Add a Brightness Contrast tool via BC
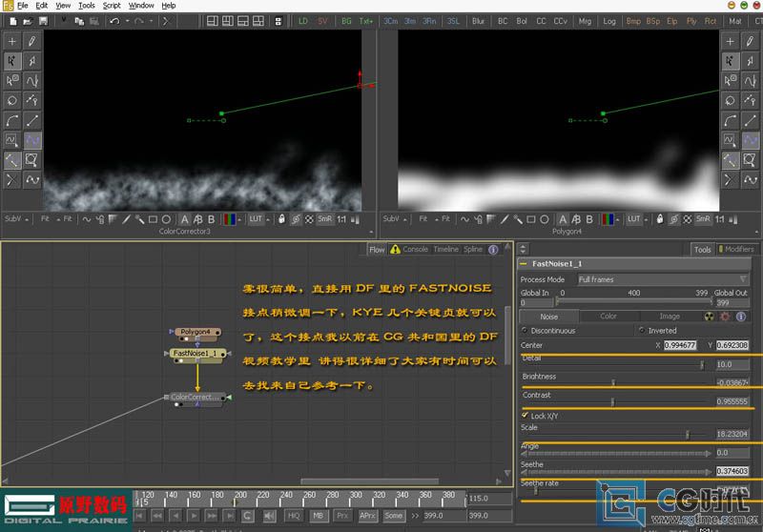 (504, 21)
